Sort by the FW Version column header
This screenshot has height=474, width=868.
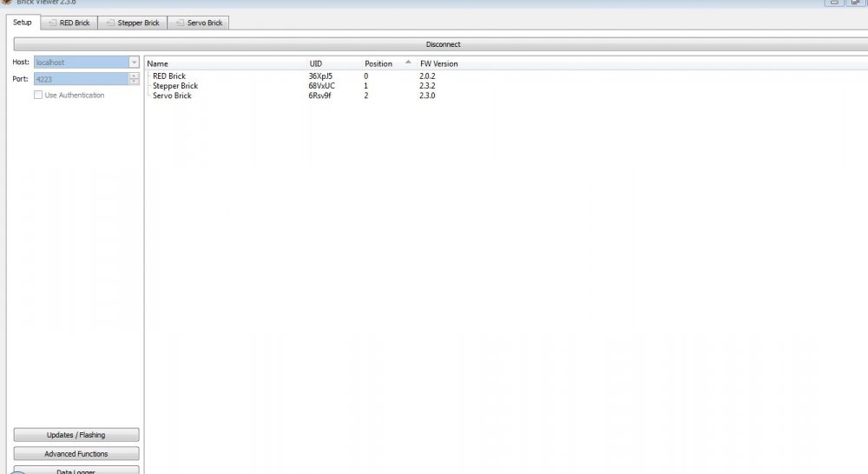click(438, 63)
